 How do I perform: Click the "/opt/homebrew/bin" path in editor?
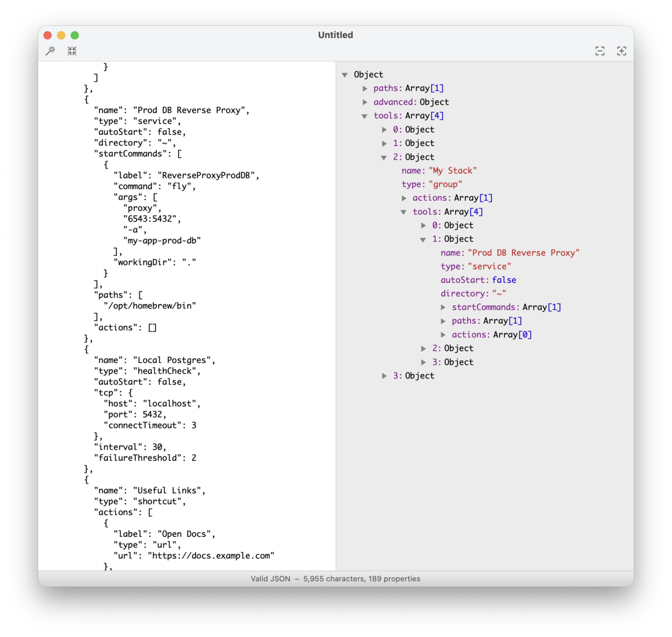coord(150,305)
